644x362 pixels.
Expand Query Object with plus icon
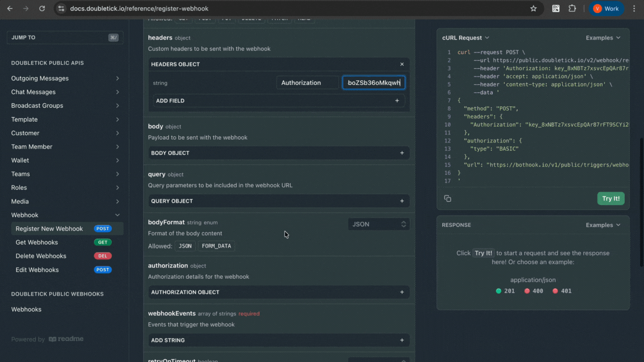pos(401,201)
